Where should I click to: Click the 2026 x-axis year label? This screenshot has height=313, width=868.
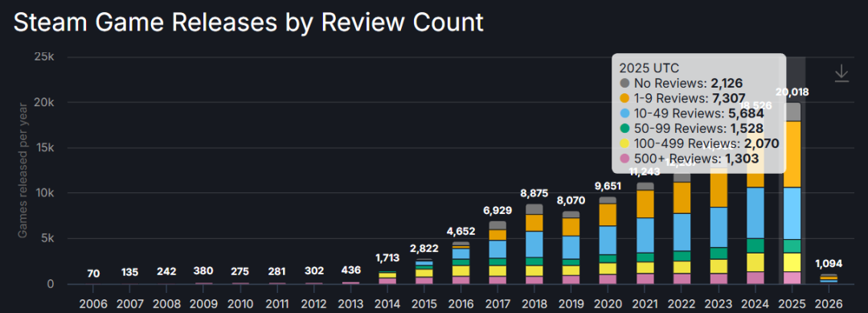click(x=829, y=303)
